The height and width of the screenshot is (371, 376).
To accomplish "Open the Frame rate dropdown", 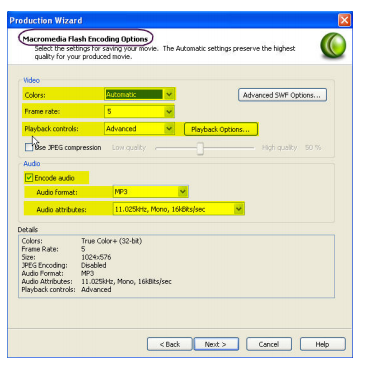I will click(139, 112).
